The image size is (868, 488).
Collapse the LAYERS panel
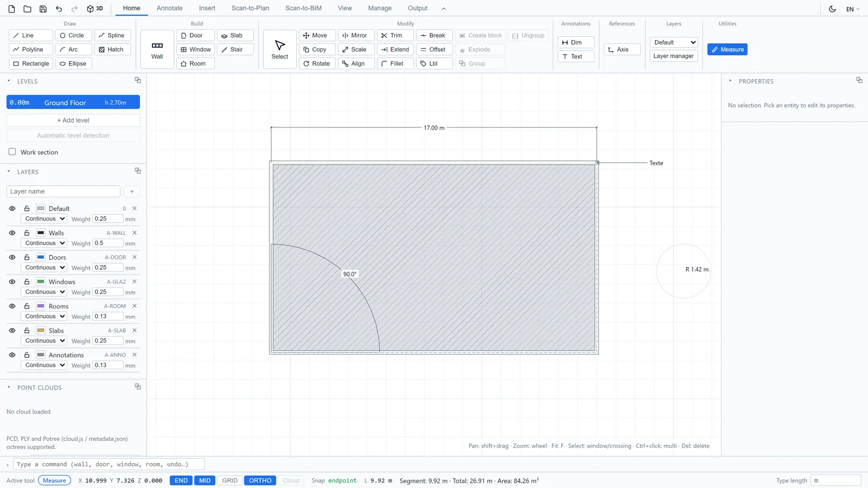(9, 171)
